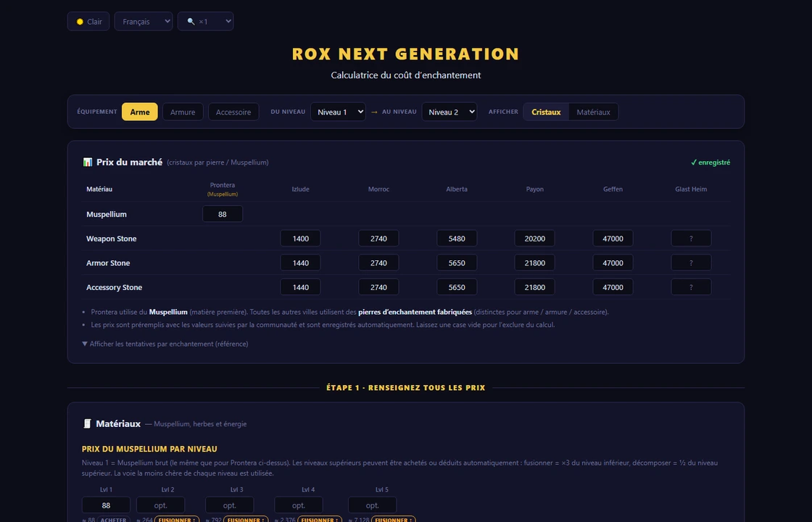Edit the Armor Stone Alberta price field
This screenshot has width=812, height=522.
457,262
